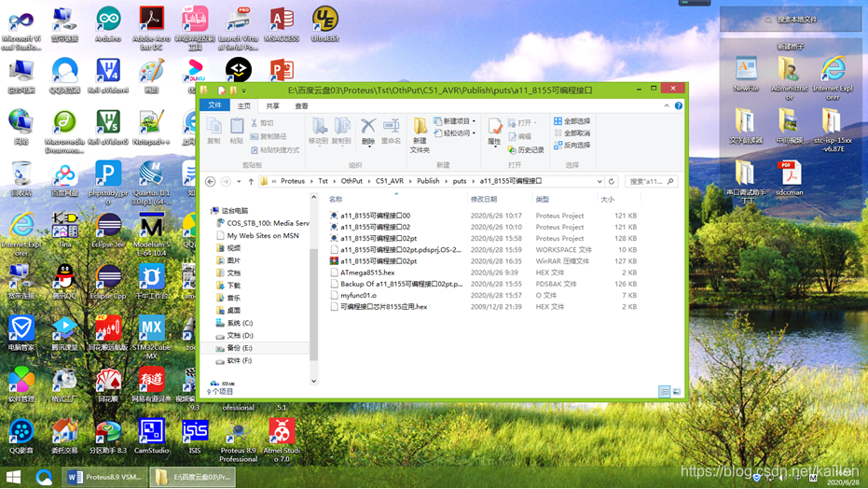Viewport: 868px width, 489px height.
Task: Select Proteus 8.9 Professional desktop icon
Action: pyautogui.click(x=238, y=441)
